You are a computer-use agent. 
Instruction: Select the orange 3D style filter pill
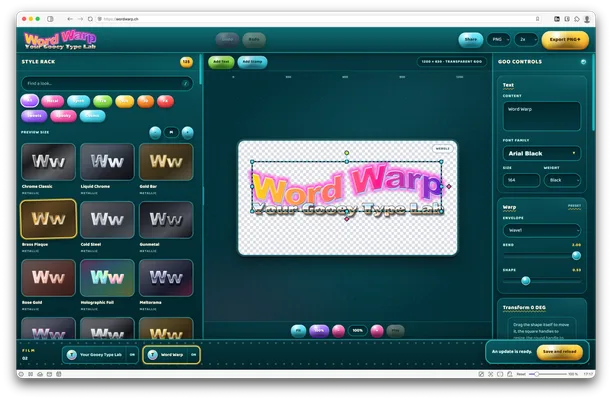coord(146,101)
